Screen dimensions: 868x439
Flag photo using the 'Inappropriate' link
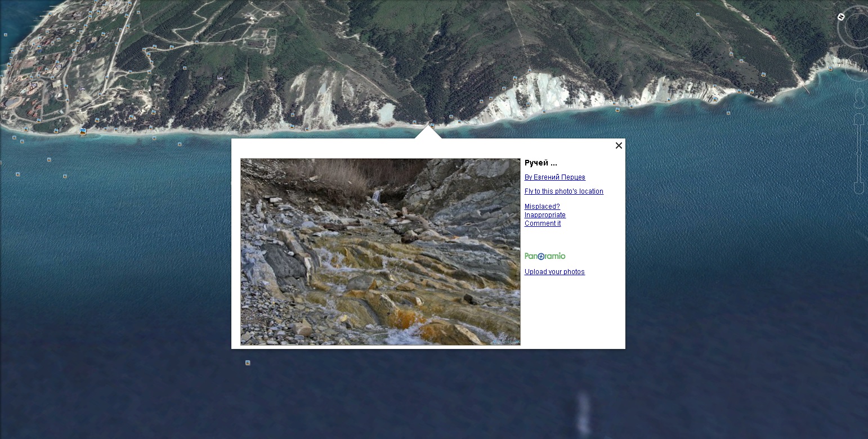545,215
